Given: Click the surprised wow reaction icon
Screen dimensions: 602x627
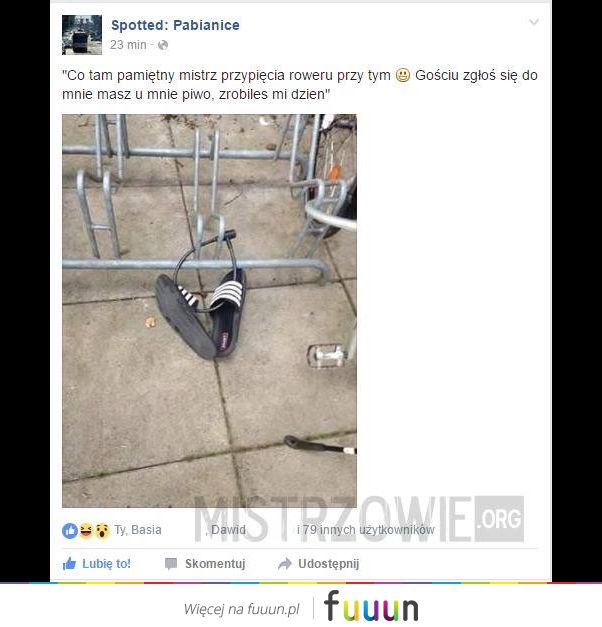Looking at the screenshot, I should pos(102,531).
